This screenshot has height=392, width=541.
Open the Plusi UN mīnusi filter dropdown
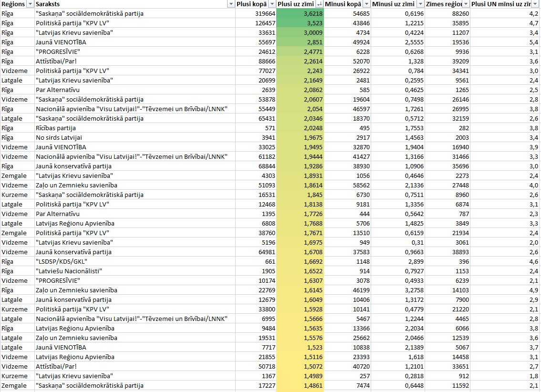point(535,4)
